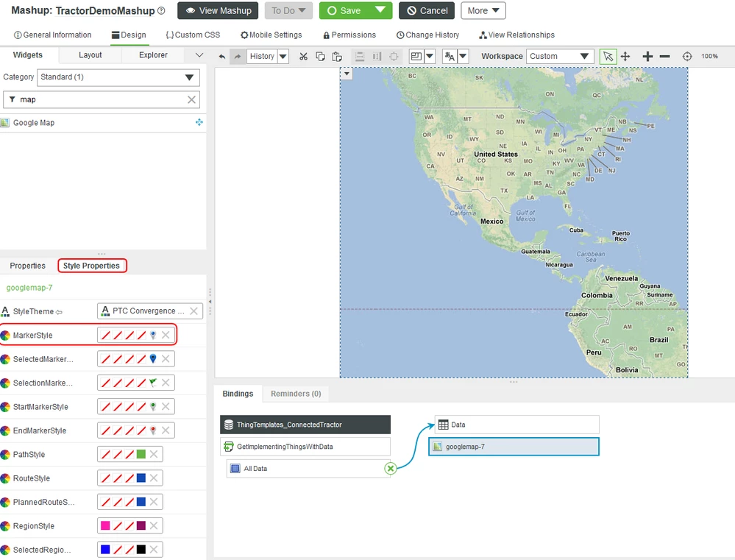Image resolution: width=735 pixels, height=560 pixels.
Task: Expand the panel tabs chevron
Action: [199, 55]
